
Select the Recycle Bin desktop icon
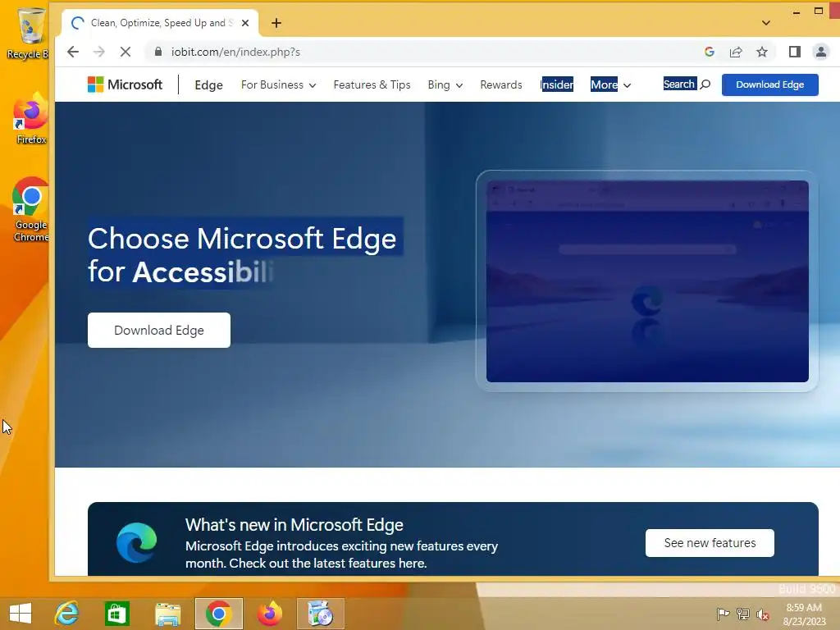[x=30, y=33]
